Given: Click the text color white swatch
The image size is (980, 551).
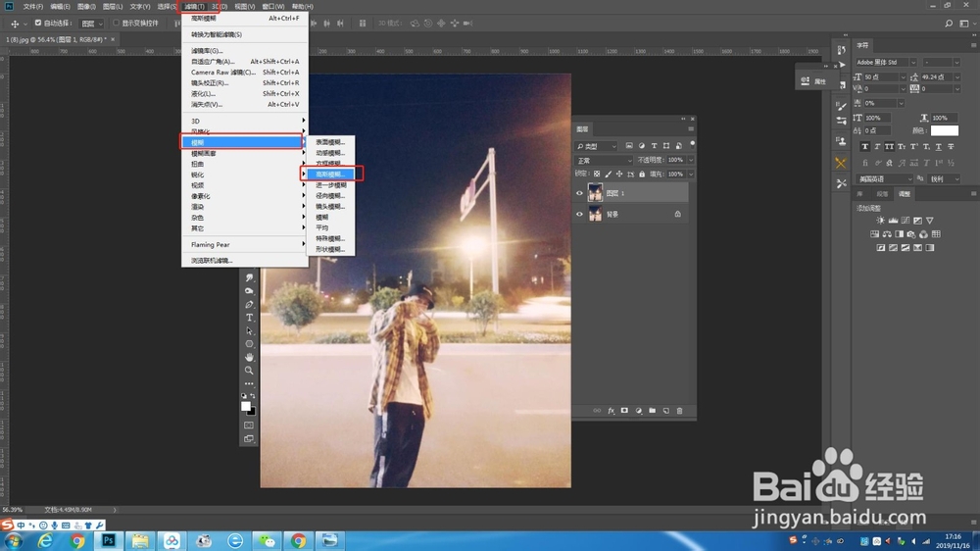Looking at the screenshot, I should (945, 130).
